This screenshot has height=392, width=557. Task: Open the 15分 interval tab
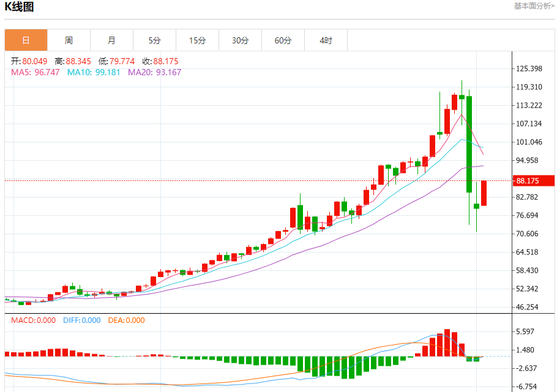pyautogui.click(x=198, y=40)
